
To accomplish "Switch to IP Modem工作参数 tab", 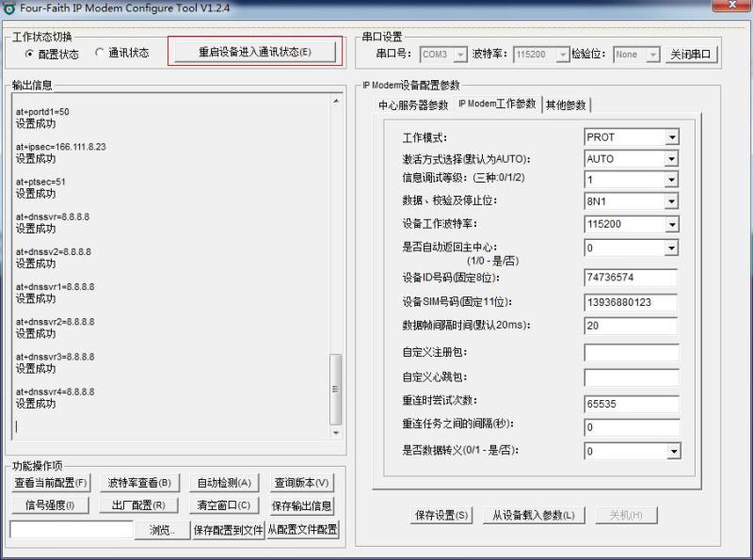I will [497, 104].
